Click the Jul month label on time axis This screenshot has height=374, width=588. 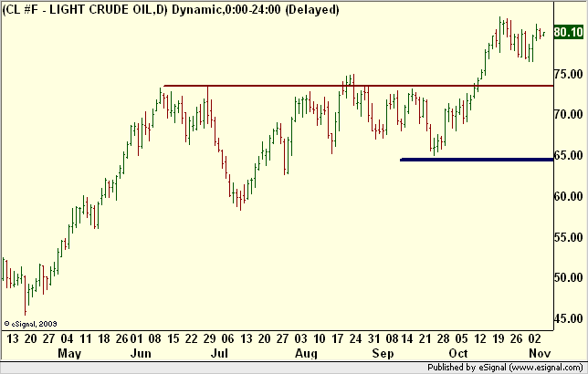click(219, 353)
